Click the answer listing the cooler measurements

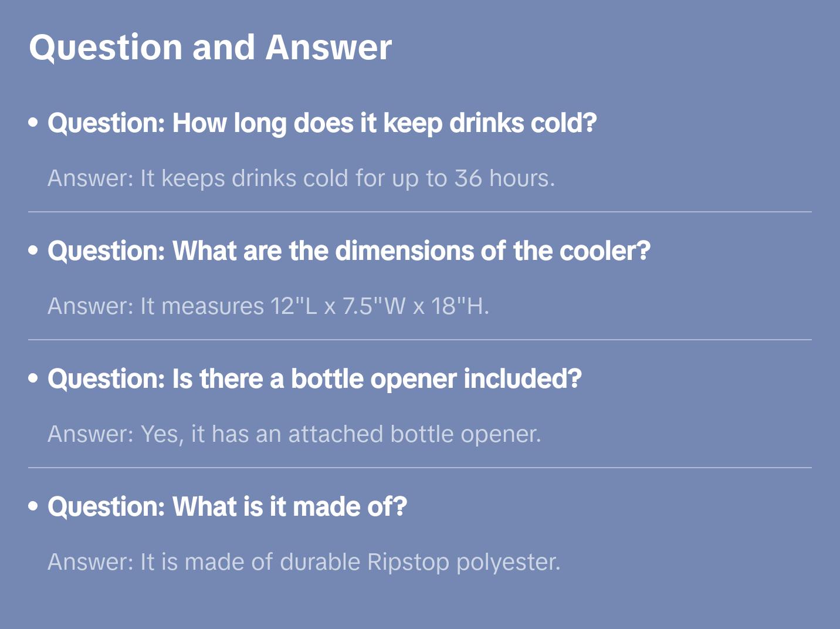tap(268, 306)
